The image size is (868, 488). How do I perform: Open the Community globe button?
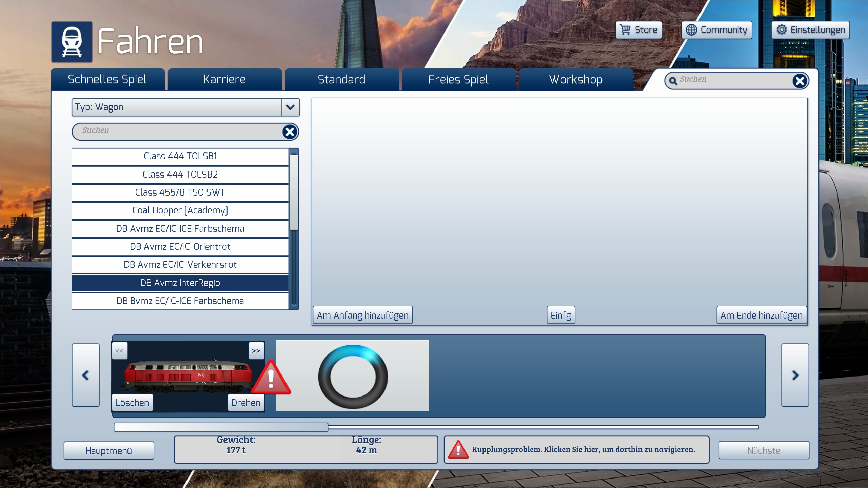point(716,30)
